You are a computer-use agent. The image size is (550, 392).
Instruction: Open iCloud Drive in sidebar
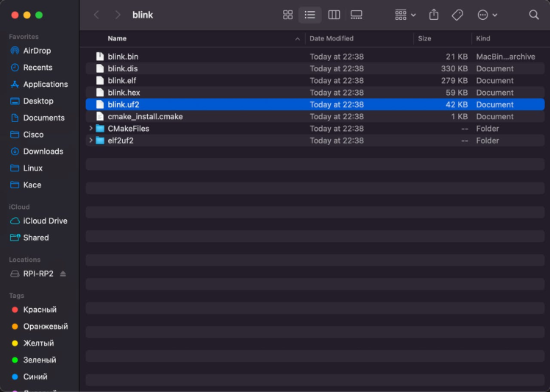coord(45,221)
